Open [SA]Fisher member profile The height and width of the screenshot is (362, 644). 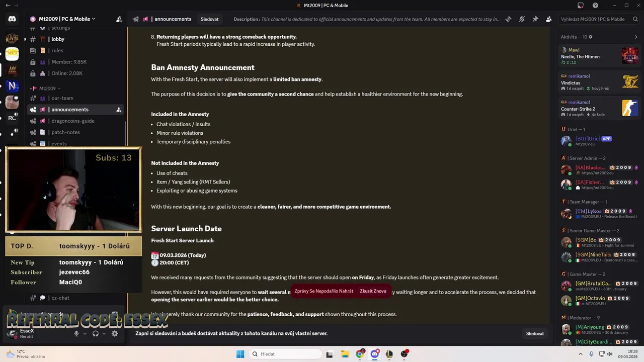coord(599,185)
